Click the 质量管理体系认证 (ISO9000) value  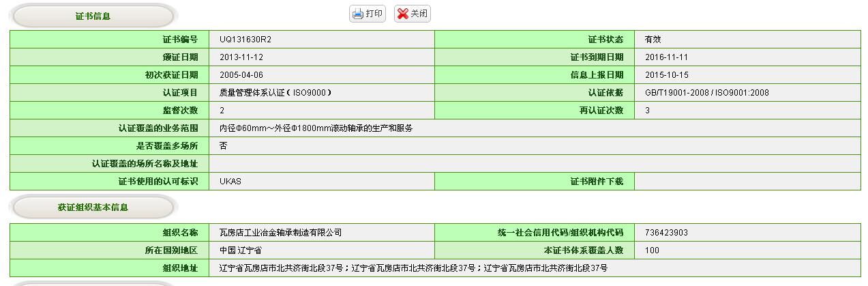(x=275, y=93)
